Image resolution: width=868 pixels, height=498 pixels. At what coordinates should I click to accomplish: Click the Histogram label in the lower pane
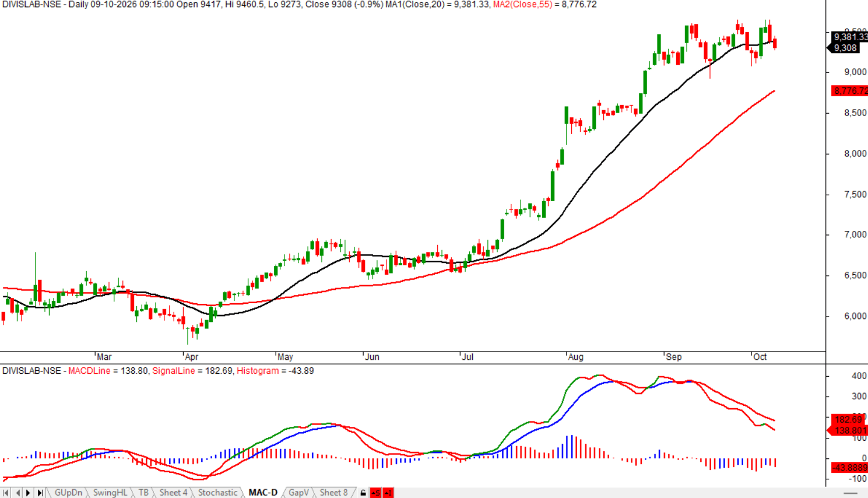257,371
